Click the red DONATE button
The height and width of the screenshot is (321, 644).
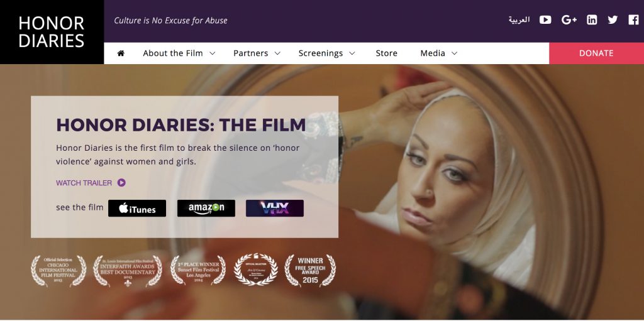(x=596, y=53)
